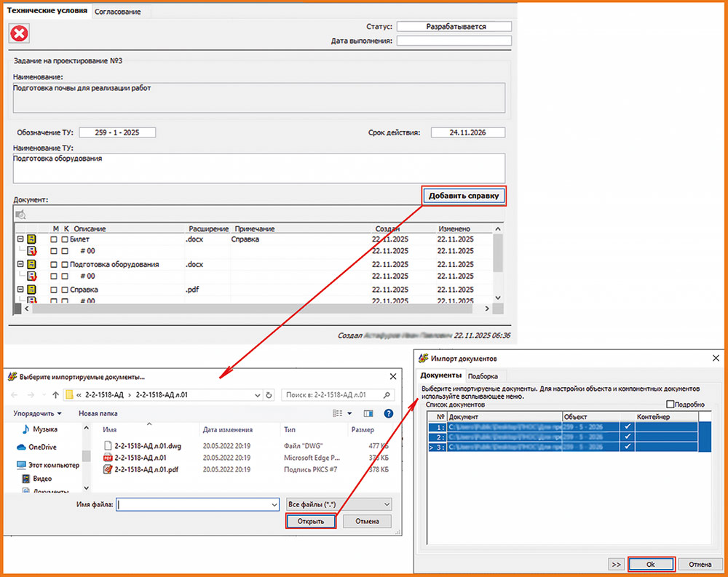Check the M checkbox in the Билет row
728x577 pixels.
click(54, 239)
